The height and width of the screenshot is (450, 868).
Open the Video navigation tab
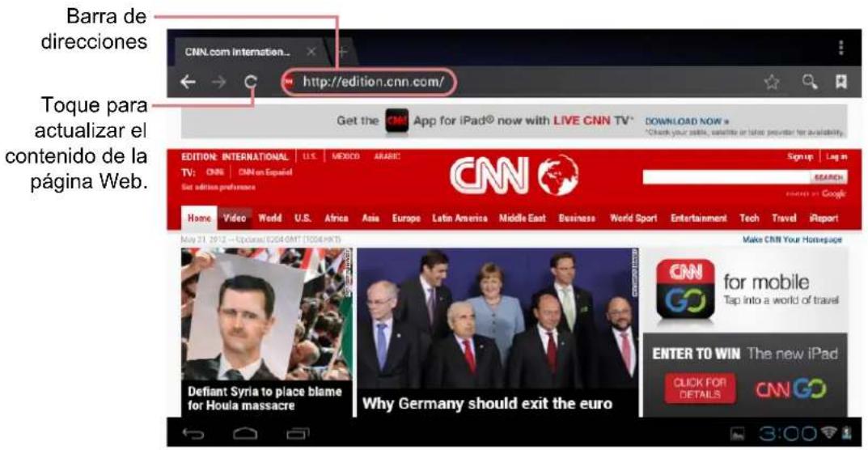235,219
